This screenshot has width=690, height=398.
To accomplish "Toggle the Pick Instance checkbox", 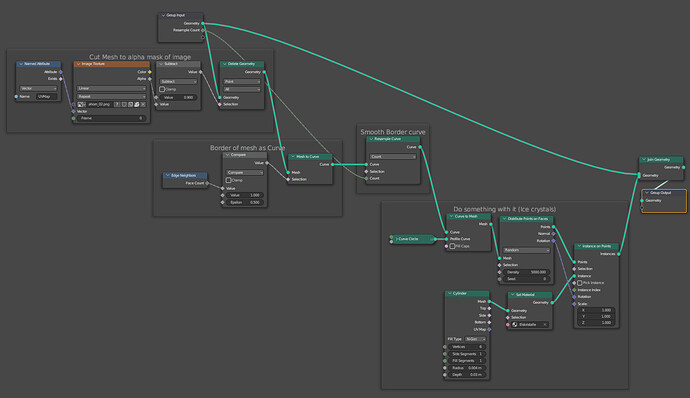I will pyautogui.click(x=580, y=283).
